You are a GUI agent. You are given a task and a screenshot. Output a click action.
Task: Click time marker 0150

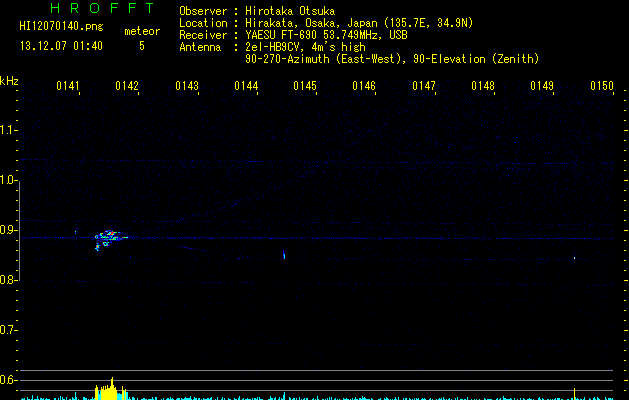click(602, 86)
